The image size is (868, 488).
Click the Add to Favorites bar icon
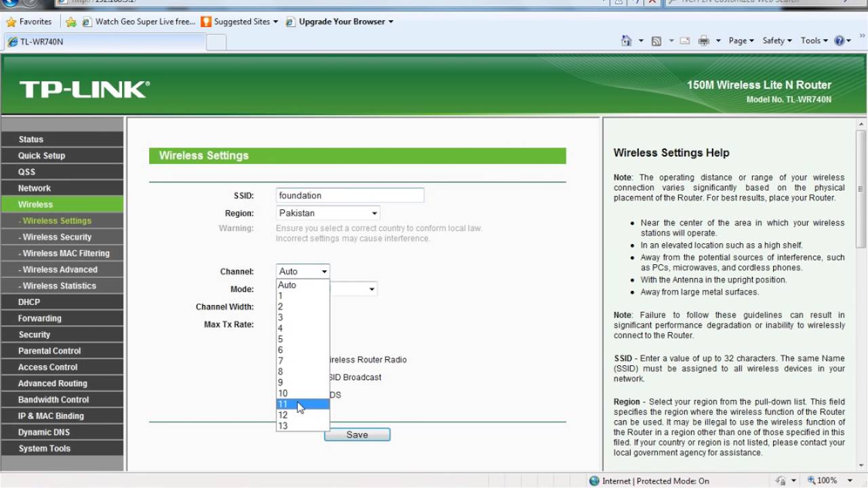pyautogui.click(x=71, y=22)
